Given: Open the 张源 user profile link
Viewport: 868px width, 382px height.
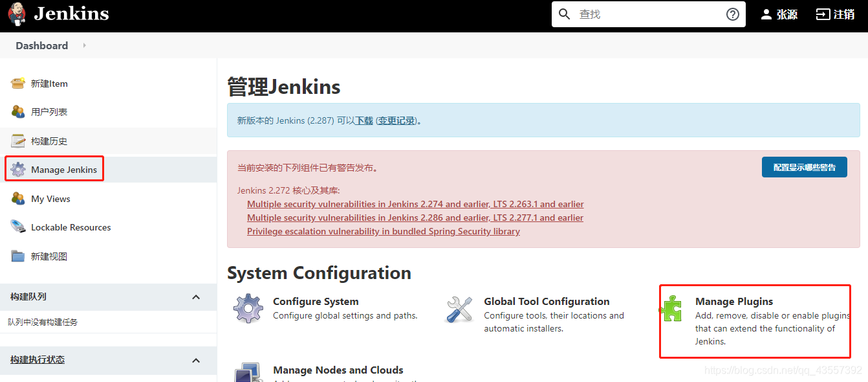Looking at the screenshot, I should (x=787, y=14).
